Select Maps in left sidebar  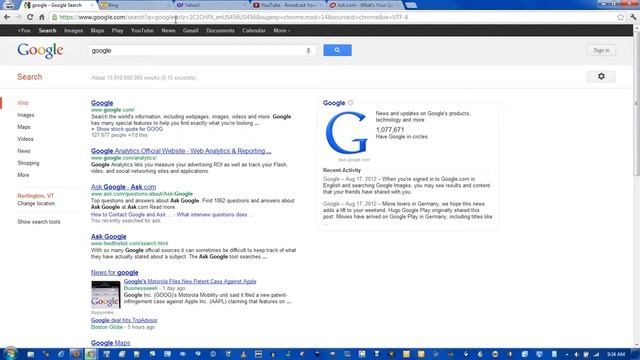(24, 127)
